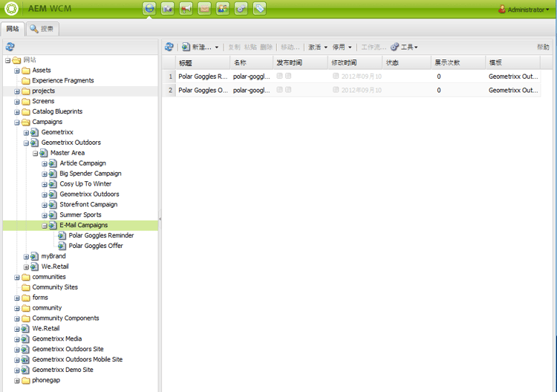The height and width of the screenshot is (392, 557).
Task: Sort by the 修改时间 (Modified) column header
Action: (x=355, y=63)
